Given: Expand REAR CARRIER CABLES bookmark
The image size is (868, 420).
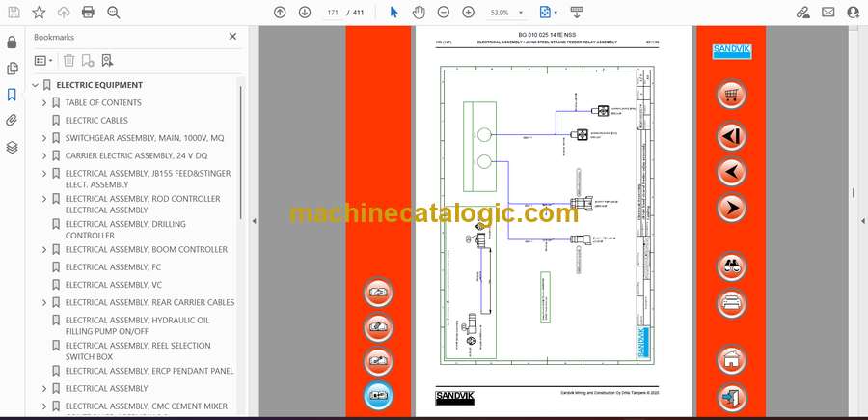Looking at the screenshot, I should 44,302.
